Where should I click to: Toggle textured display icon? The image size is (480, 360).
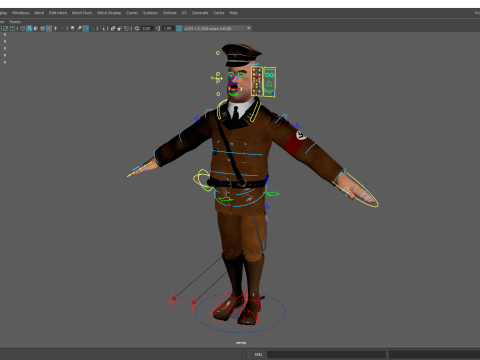pyautogui.click(x=49, y=28)
